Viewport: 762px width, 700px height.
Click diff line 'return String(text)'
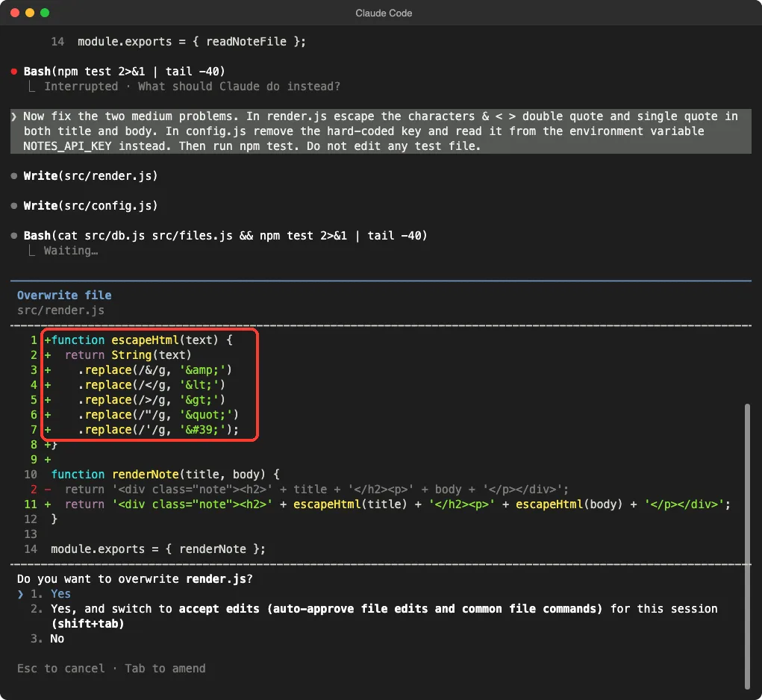coord(128,355)
